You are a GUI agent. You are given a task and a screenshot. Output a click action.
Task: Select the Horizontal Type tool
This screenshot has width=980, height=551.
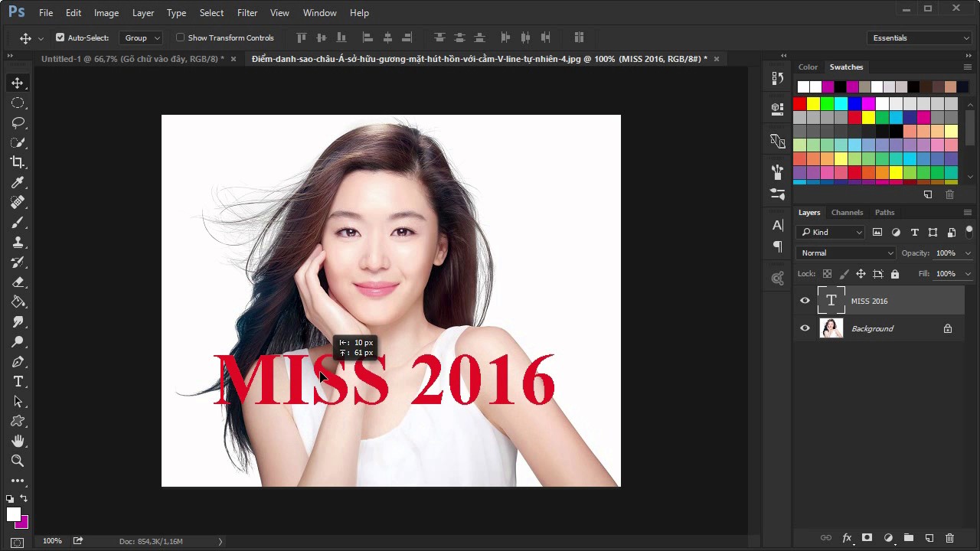click(18, 382)
